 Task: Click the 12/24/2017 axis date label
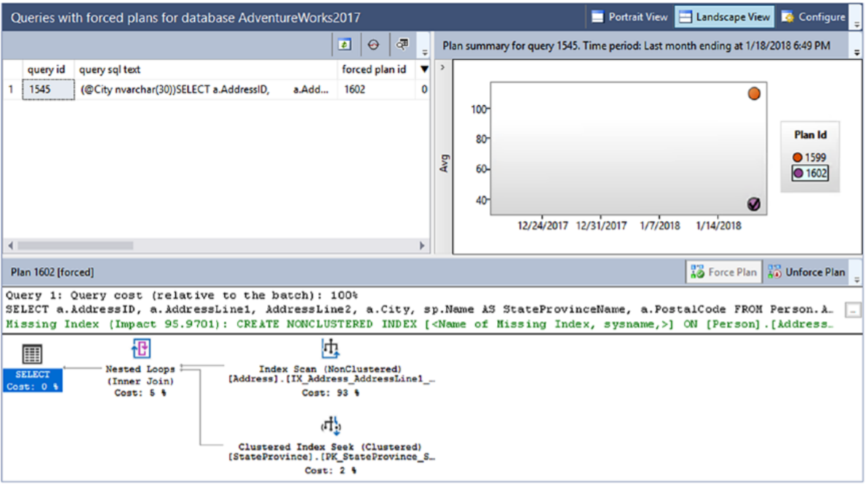coord(542,226)
